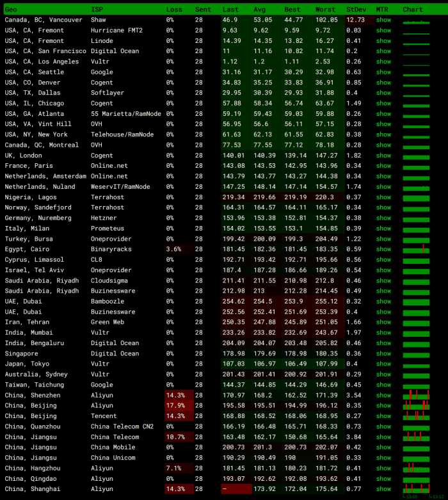Sort by the Last column header
The height and width of the screenshot is (500, 448).
(x=230, y=10)
